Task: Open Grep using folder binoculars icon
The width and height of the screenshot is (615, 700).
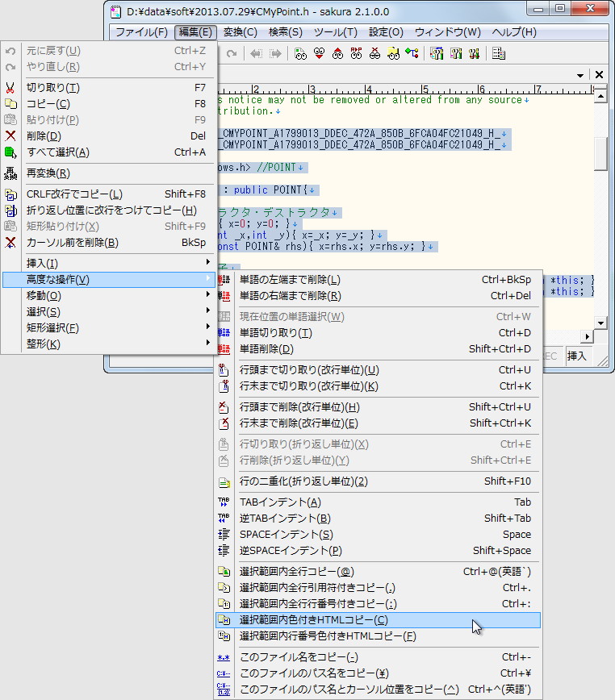Action: pyautogui.click(x=393, y=54)
